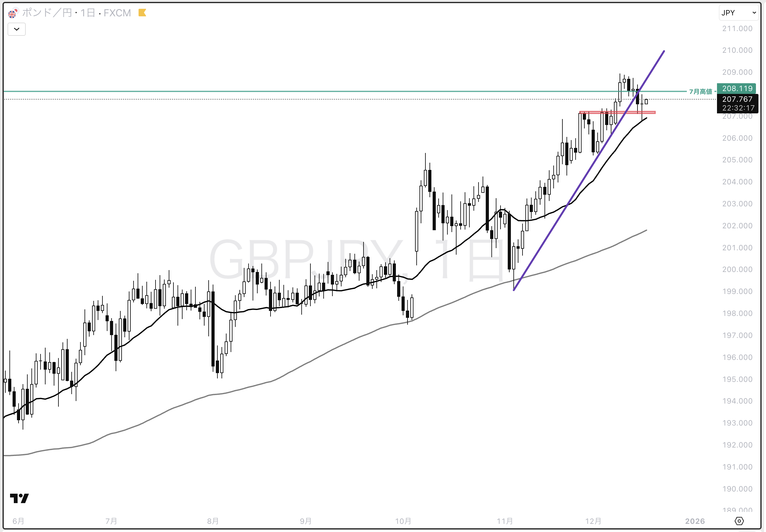766x532 pixels.
Task: Open the JPY currency dropdown
Action: (738, 13)
